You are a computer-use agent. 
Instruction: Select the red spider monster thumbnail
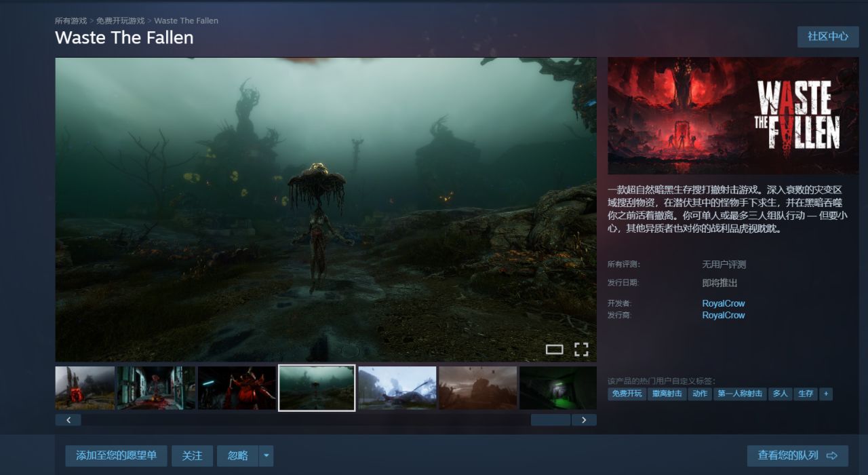pyautogui.click(x=237, y=388)
